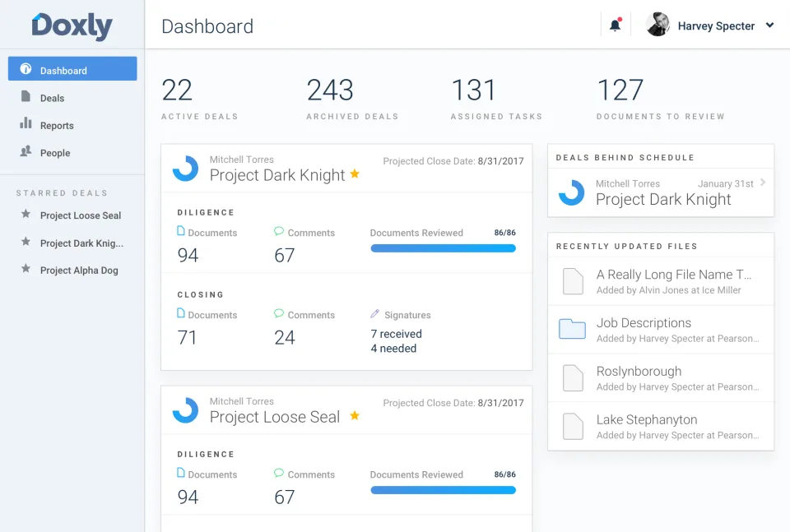Open the People section in sidebar
The height and width of the screenshot is (532, 790).
click(x=55, y=153)
